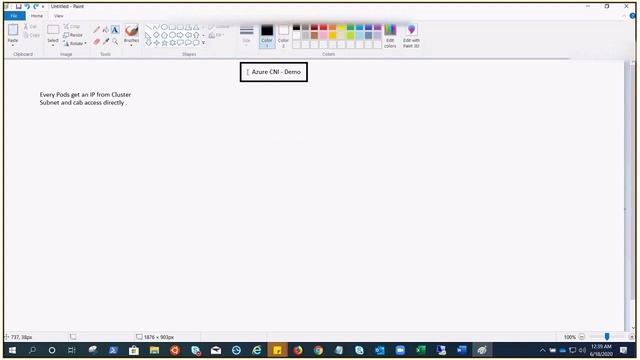Pick the orange color swatch
Screen dimensions: 640x360
click(x=333, y=27)
